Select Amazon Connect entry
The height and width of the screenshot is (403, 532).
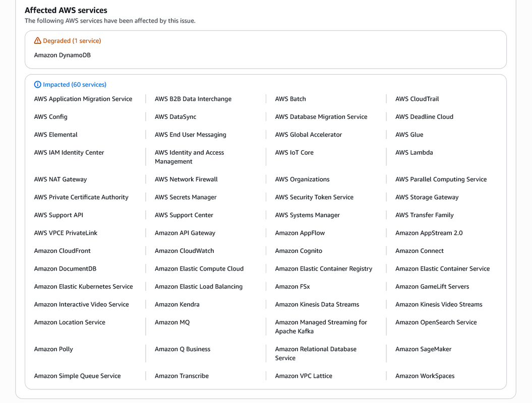(x=420, y=251)
